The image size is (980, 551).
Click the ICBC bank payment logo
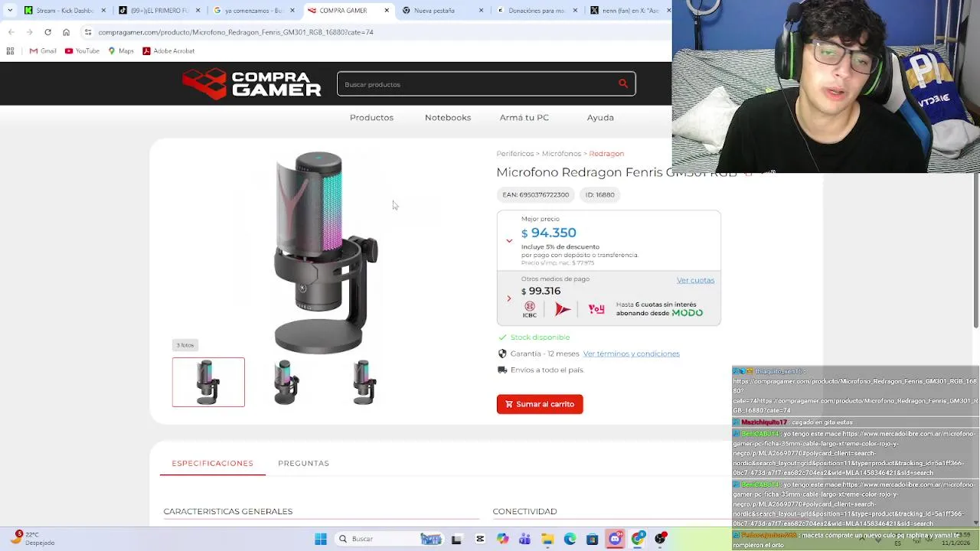coord(530,309)
